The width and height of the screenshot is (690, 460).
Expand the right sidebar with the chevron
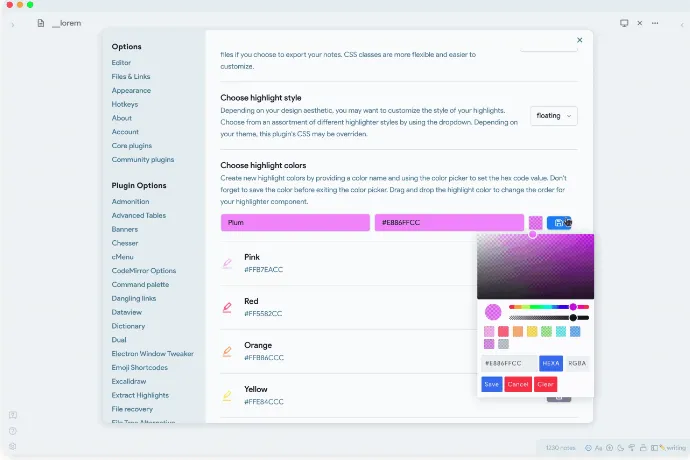[x=682, y=25]
